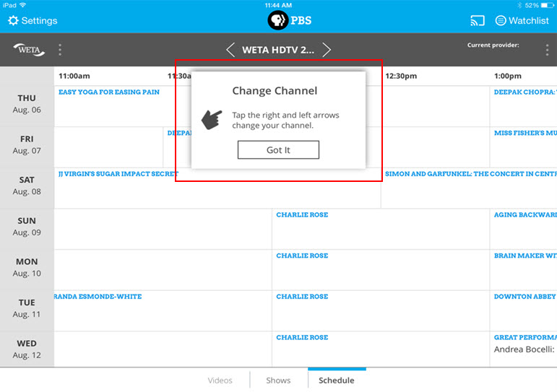The width and height of the screenshot is (557, 392).
Task: Open Great Performances listing on Wednesday
Action: 525,337
